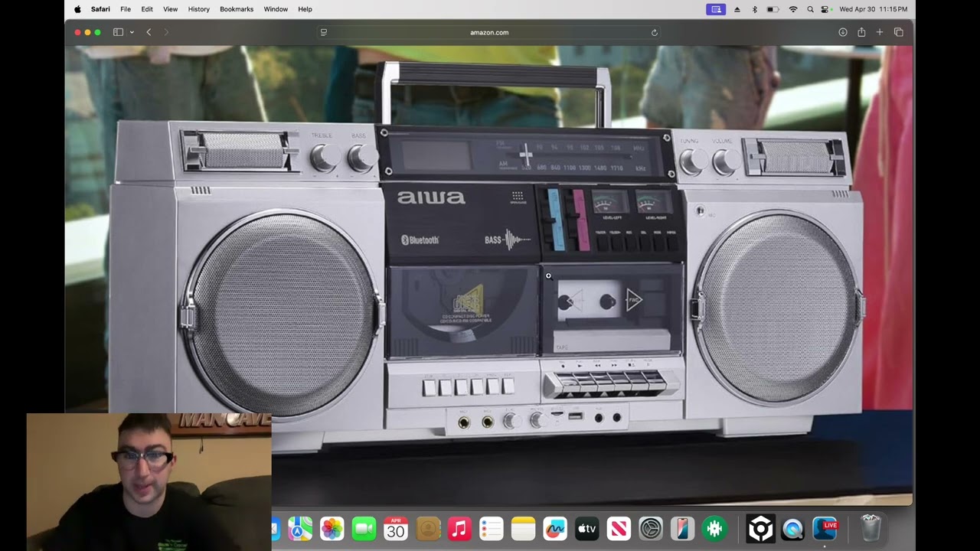
Task: Reload the amazon.com page
Action: click(x=654, y=32)
